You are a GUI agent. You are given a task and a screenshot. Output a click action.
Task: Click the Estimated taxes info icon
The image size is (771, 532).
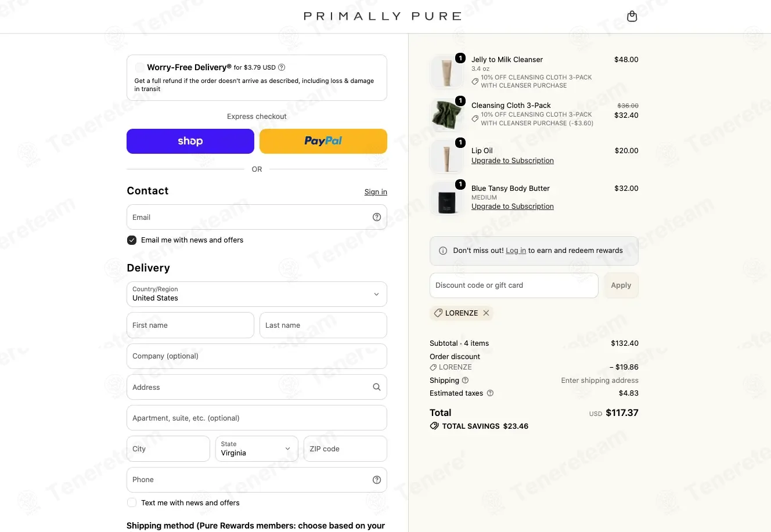(490, 393)
